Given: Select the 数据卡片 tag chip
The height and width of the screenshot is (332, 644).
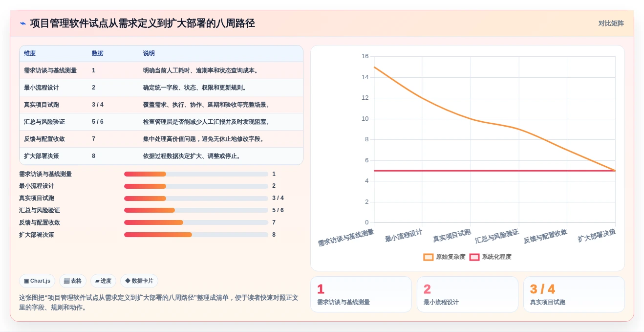Looking at the screenshot, I should tap(139, 281).
